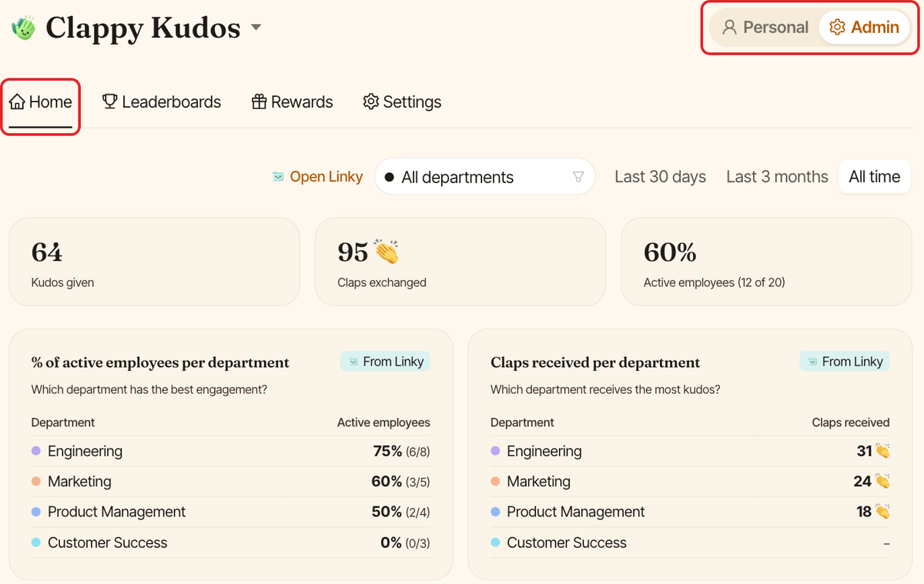Click the trophy icon next to Leaderboards
The image size is (924, 584).
110,102
